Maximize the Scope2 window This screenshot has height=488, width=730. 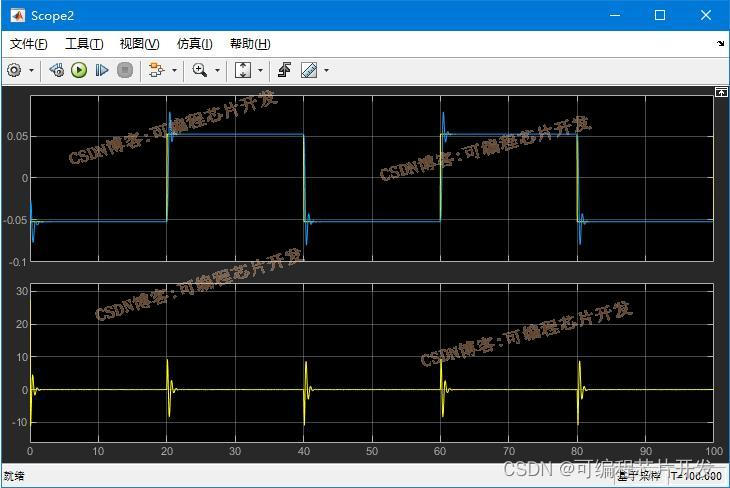click(660, 15)
